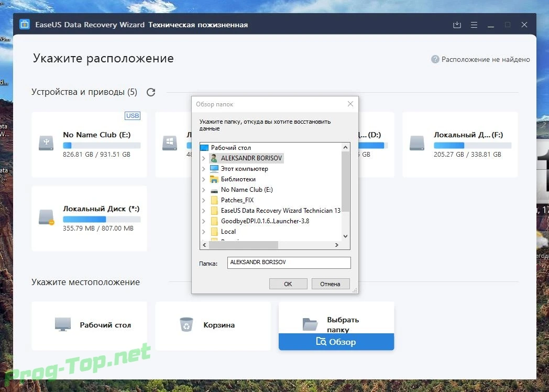The height and width of the screenshot is (392, 549).
Task: Click the blue Обзор browse button
Action: point(336,342)
